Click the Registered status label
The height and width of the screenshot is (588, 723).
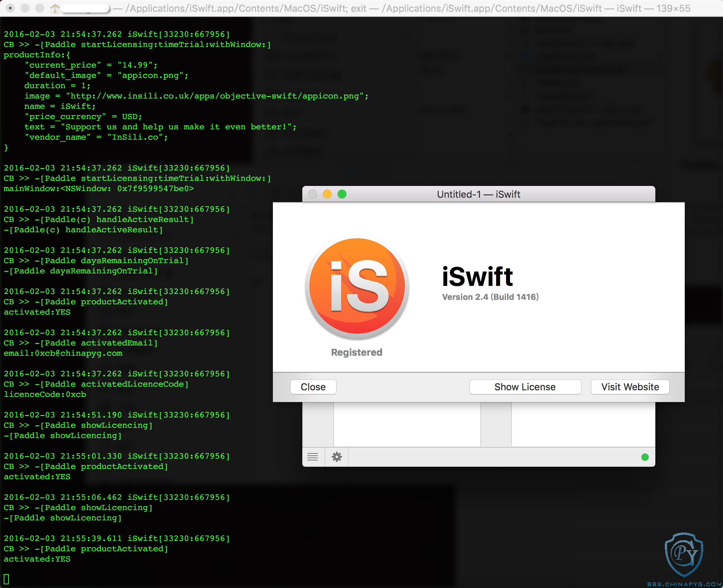[x=357, y=352]
